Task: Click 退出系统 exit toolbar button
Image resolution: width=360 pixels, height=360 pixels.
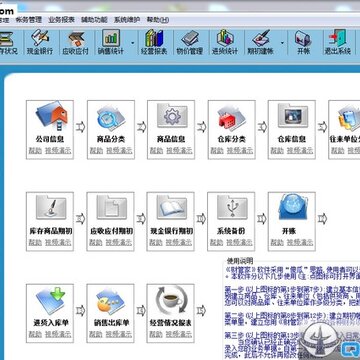Action: point(338,43)
